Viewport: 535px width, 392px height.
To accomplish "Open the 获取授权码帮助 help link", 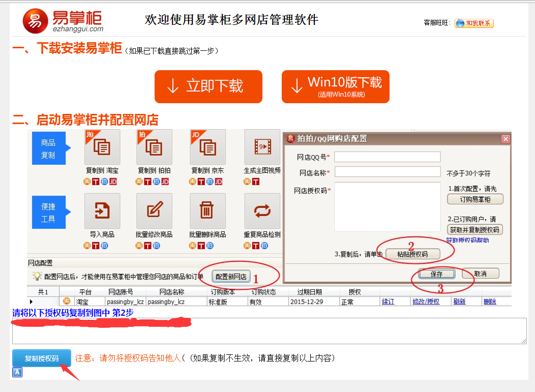I will click(467, 240).
